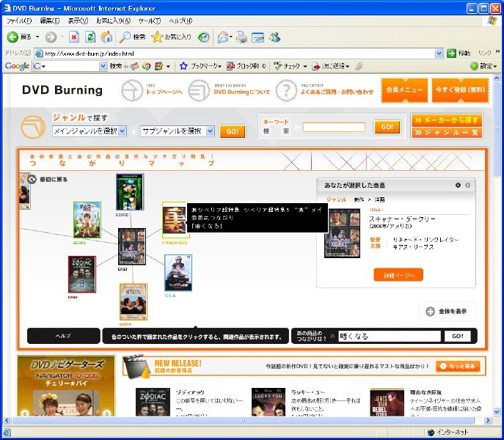
Task: Click the もっと見る button
Action: [x=458, y=366]
